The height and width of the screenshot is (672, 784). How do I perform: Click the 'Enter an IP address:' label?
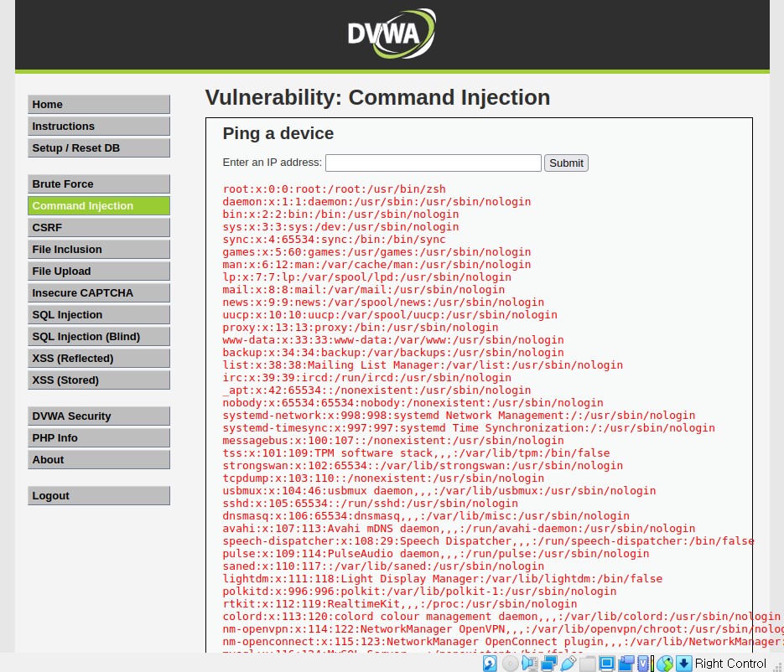[x=272, y=163]
